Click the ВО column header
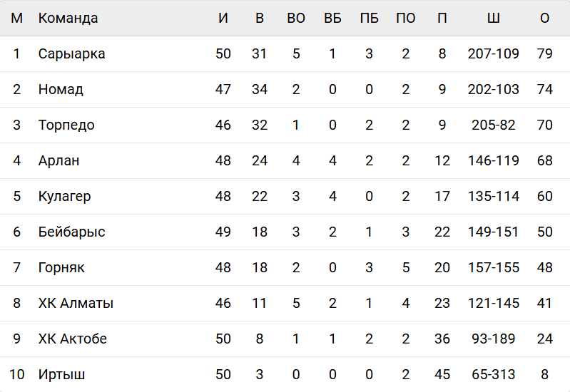570x392 pixels. [x=296, y=18]
